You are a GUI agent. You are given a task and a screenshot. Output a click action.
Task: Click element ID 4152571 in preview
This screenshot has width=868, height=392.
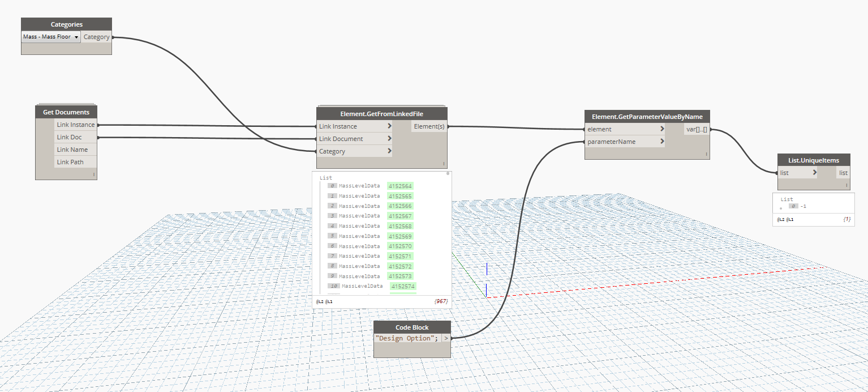click(x=400, y=256)
